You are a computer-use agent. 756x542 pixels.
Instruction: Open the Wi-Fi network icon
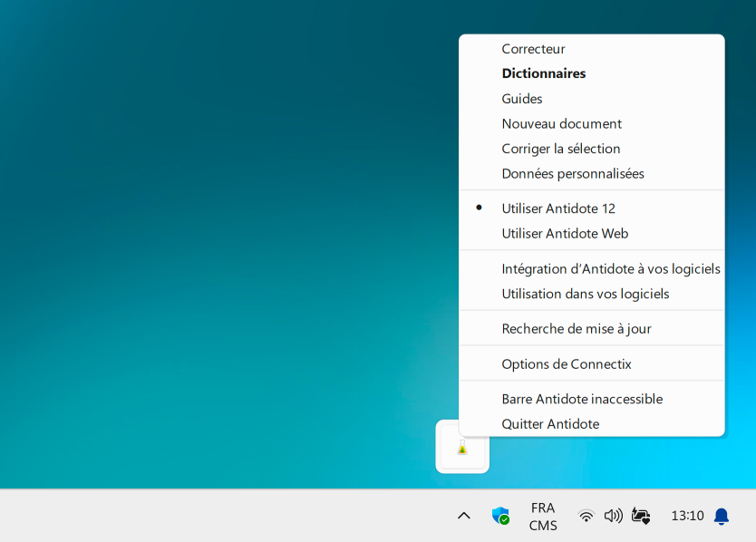pyautogui.click(x=586, y=516)
